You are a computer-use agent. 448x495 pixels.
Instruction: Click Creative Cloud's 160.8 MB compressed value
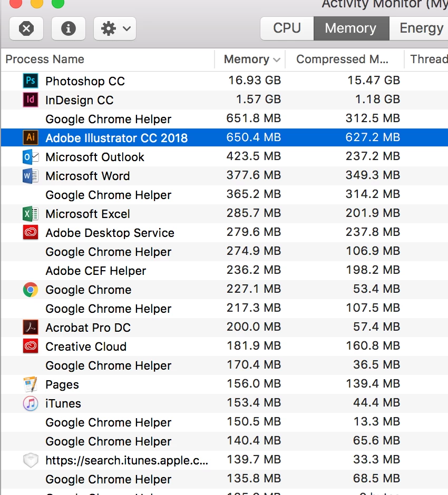click(373, 345)
